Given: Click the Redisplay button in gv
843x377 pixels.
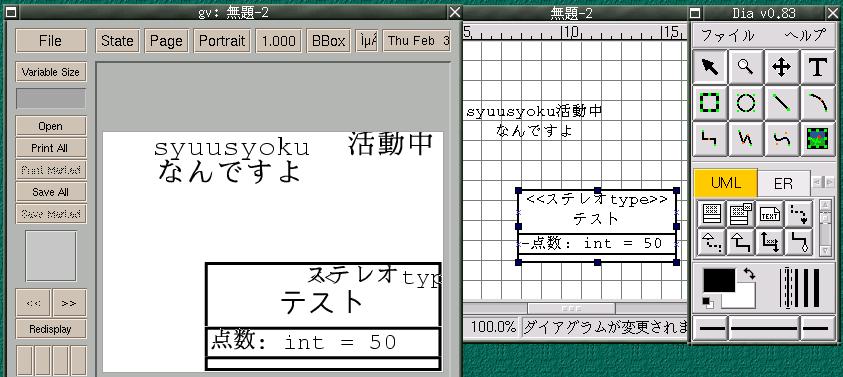Looking at the screenshot, I should (51, 329).
